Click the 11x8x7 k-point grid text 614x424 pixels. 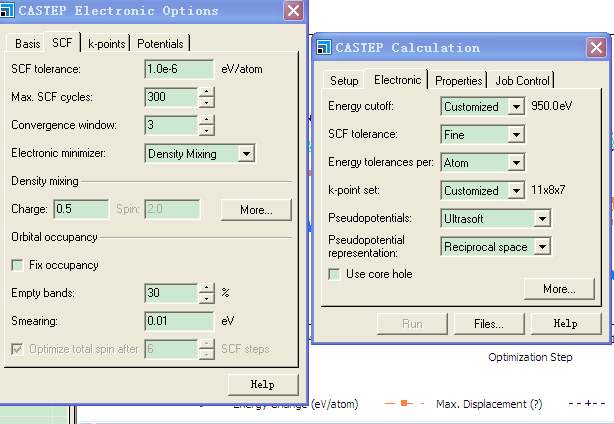548,190
